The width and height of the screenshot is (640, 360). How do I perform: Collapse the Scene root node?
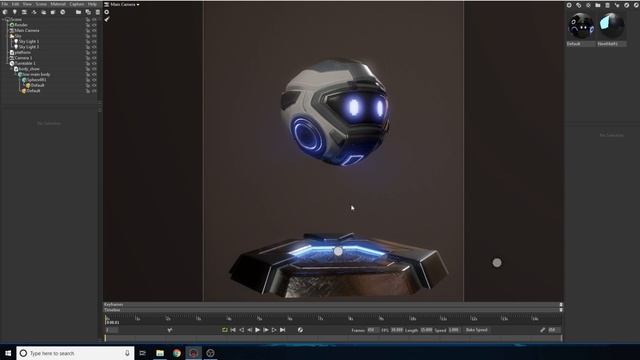[3, 19]
